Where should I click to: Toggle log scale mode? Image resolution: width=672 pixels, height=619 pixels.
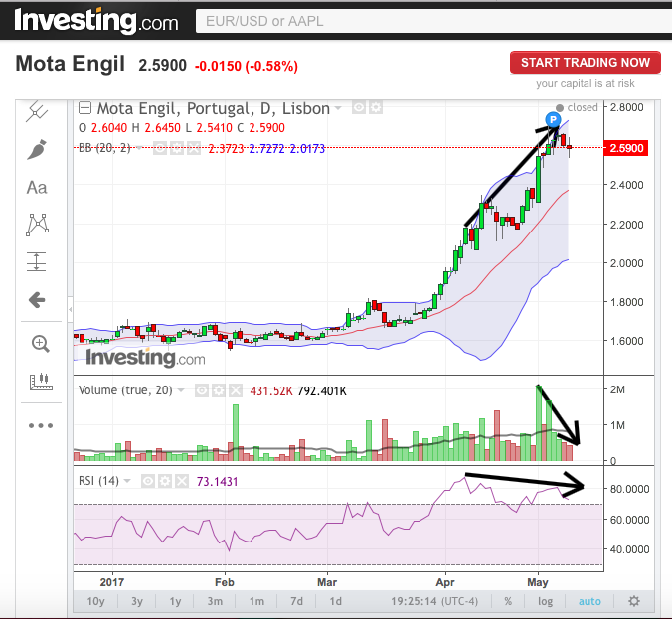[545, 601]
